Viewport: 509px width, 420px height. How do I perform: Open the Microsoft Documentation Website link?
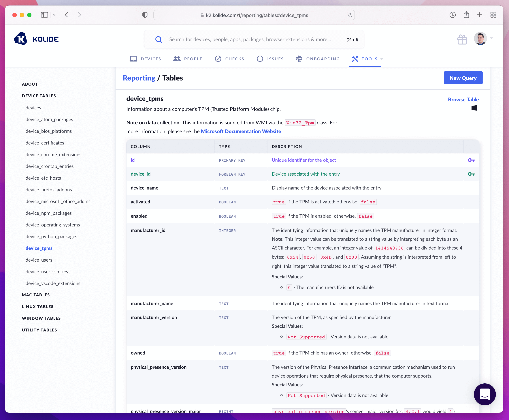(241, 131)
